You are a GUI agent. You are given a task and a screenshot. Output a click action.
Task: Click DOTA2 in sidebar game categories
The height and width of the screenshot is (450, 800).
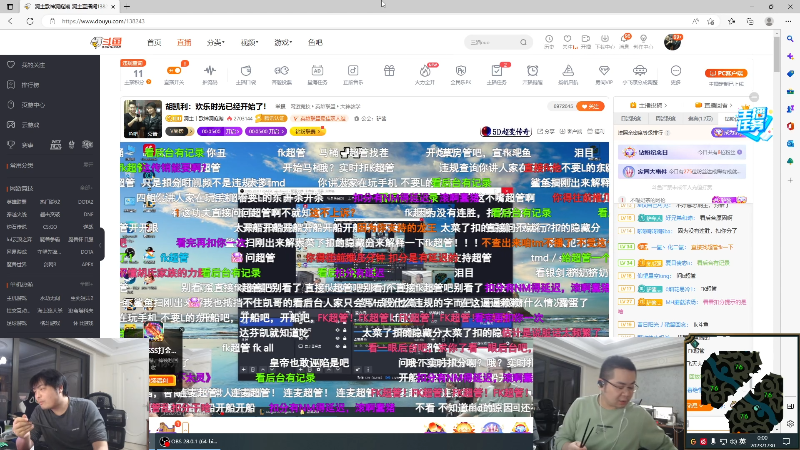[85, 202]
